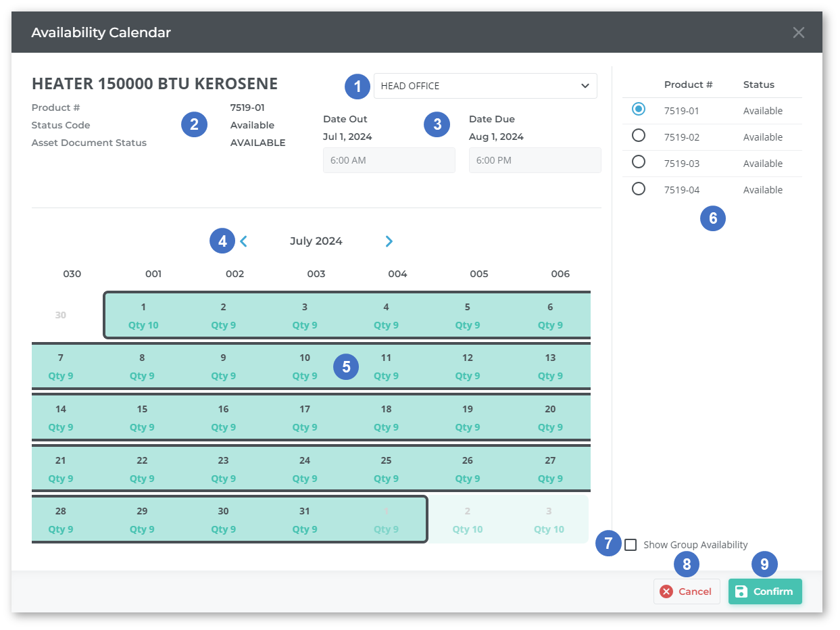Click the HEATER 150000 BTU KEROSENE title

click(x=155, y=84)
